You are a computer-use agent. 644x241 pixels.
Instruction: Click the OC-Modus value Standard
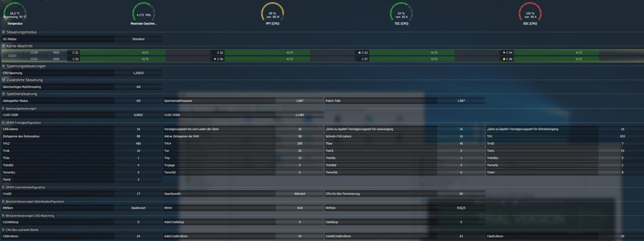[138, 39]
